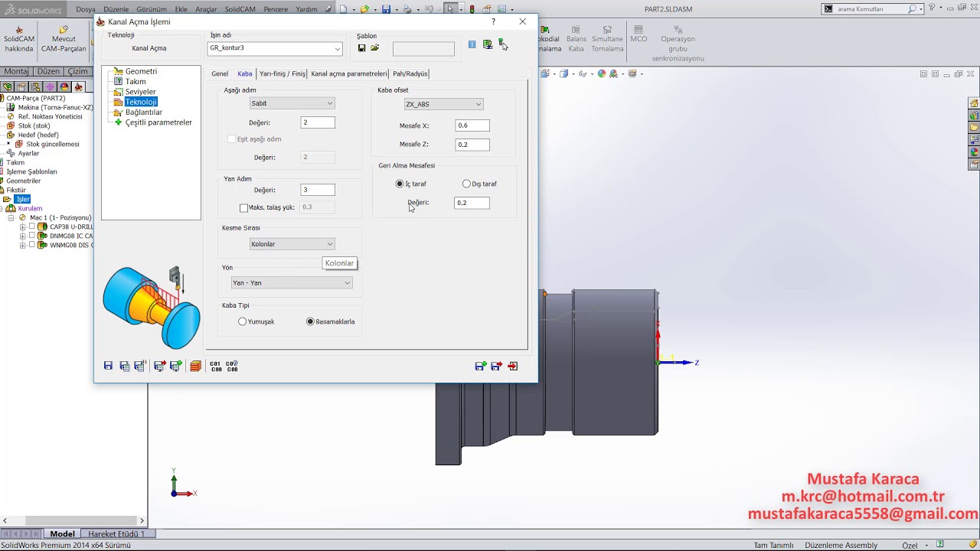
Task: Click the help question mark in dialog title bar
Action: pyautogui.click(x=493, y=21)
